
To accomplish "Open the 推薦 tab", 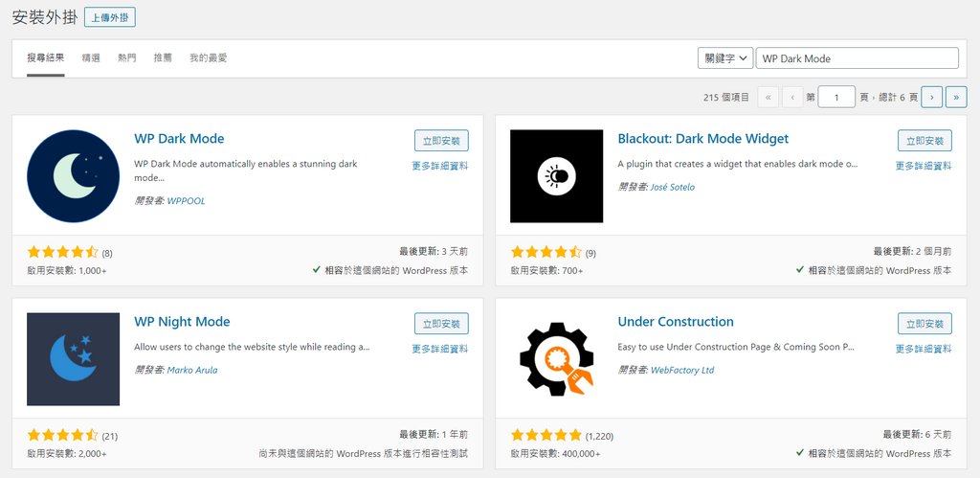I will click(x=163, y=58).
